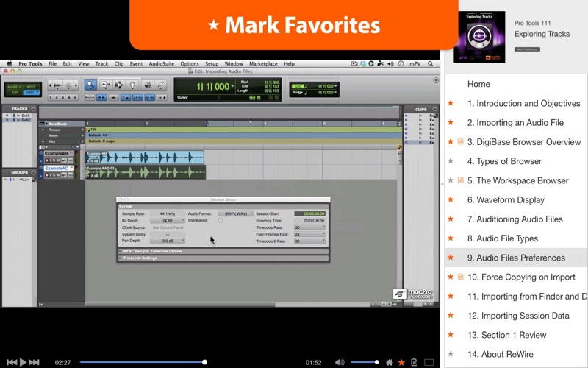Click horizontal zoom in arrow
Image resolution: width=588 pixels, height=368 pixels.
coord(76,85)
